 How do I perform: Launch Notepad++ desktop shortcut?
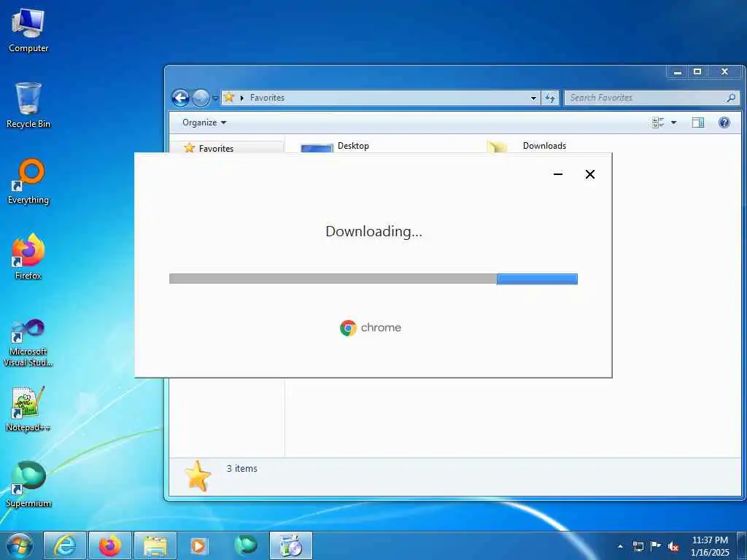28,408
